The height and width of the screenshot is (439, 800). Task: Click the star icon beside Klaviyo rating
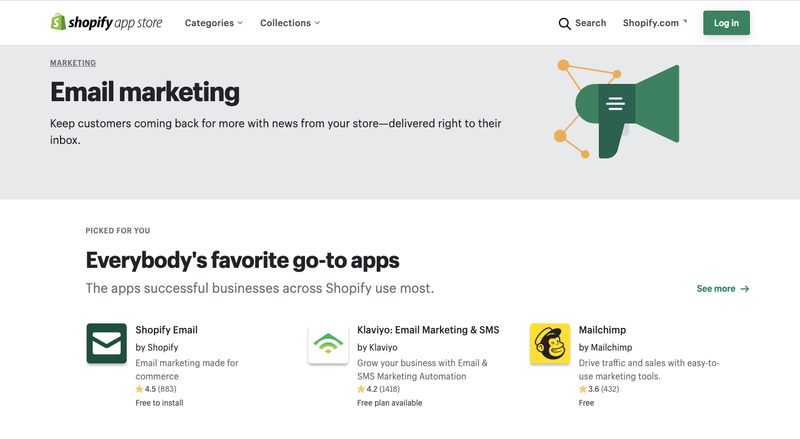point(361,389)
